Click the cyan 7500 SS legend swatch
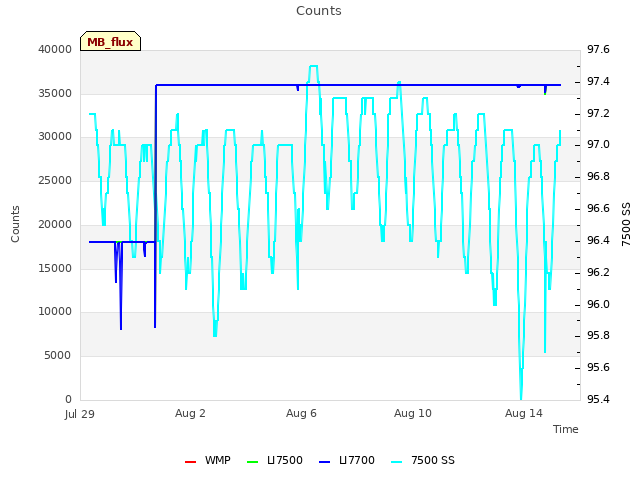 [x=396, y=462]
